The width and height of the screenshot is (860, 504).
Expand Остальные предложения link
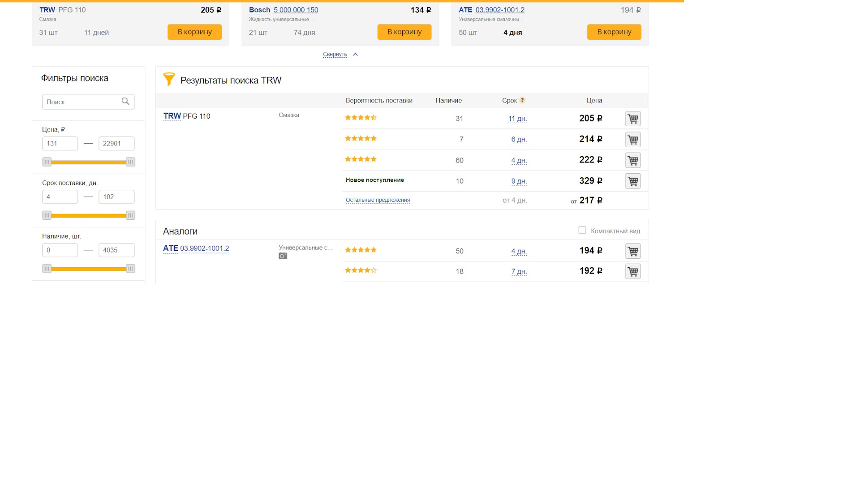(378, 200)
